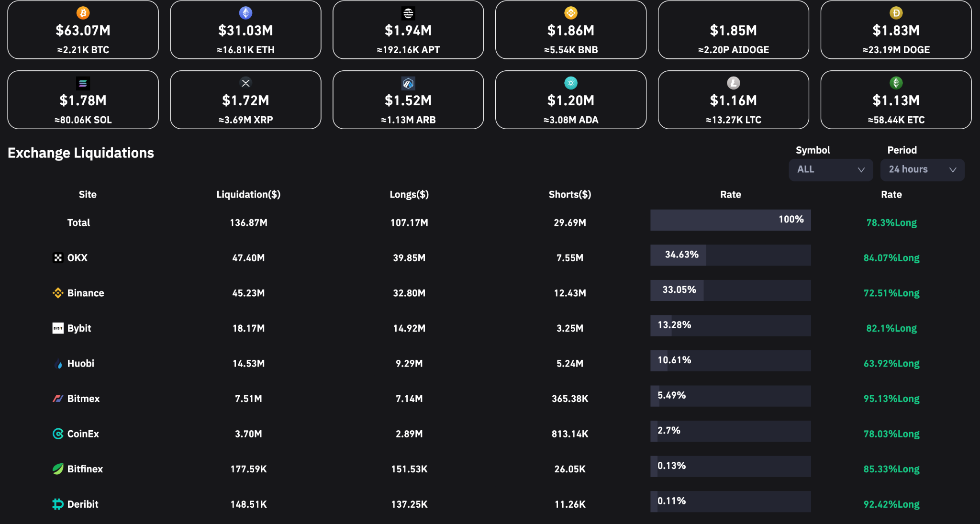Click the Arbitrum icon

408,83
